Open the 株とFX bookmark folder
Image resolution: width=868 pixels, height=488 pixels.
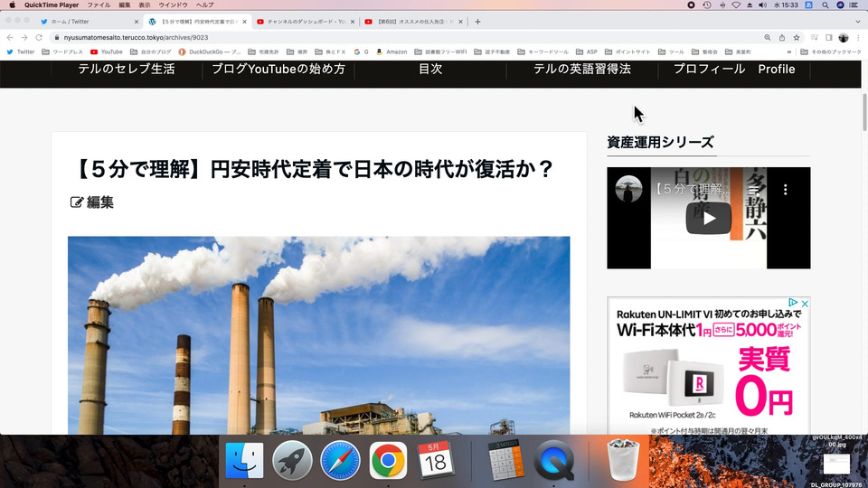click(331, 52)
